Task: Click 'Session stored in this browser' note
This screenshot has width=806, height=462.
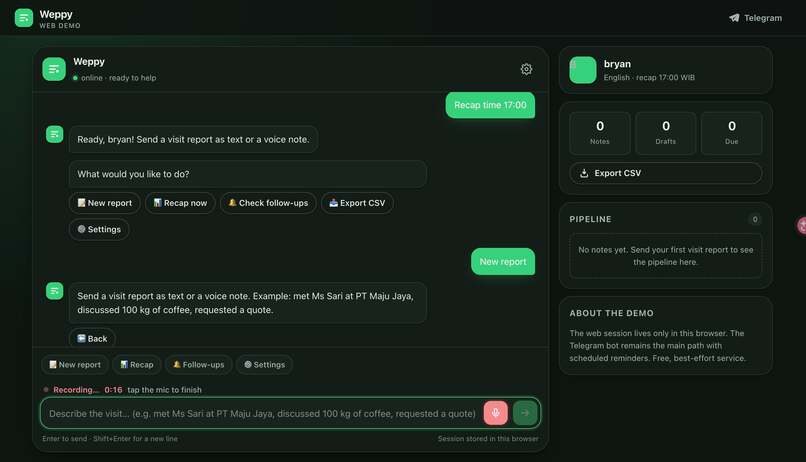Action: (x=488, y=439)
